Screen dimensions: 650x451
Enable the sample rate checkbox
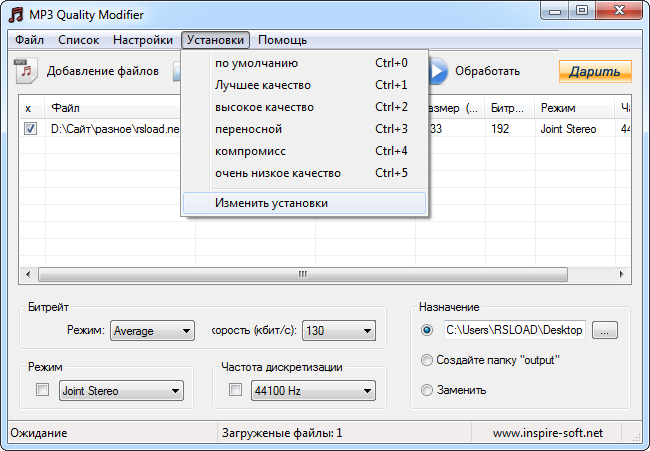pyautogui.click(x=235, y=390)
